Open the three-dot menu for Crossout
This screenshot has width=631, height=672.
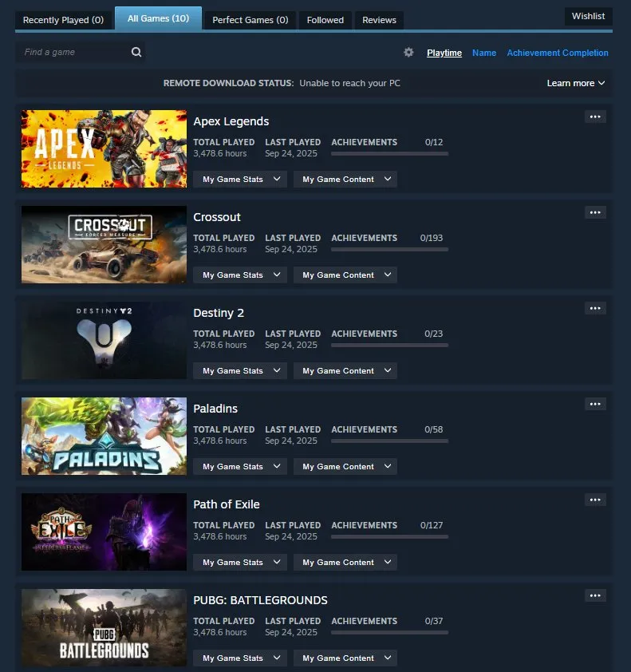click(x=595, y=212)
